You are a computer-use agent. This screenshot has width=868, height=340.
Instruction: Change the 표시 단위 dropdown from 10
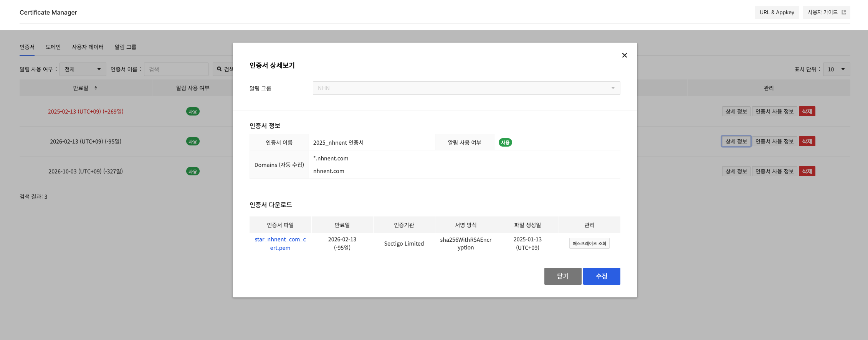point(836,69)
